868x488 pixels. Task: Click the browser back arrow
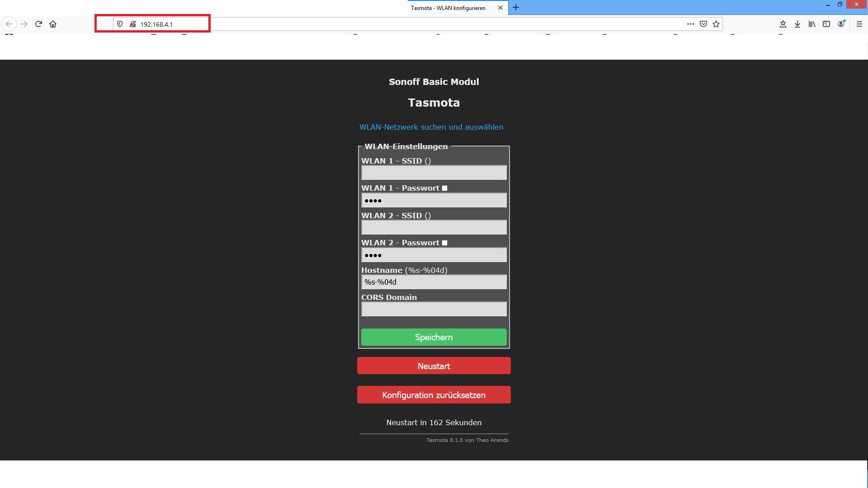point(9,24)
